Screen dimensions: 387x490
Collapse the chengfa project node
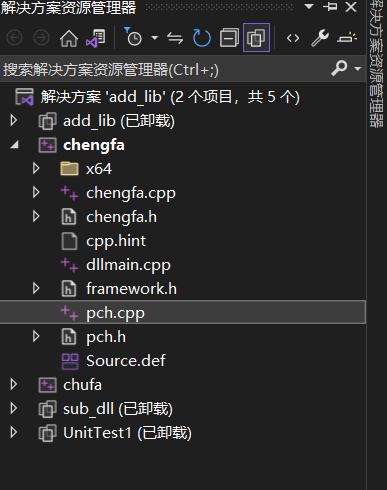[x=14, y=145]
